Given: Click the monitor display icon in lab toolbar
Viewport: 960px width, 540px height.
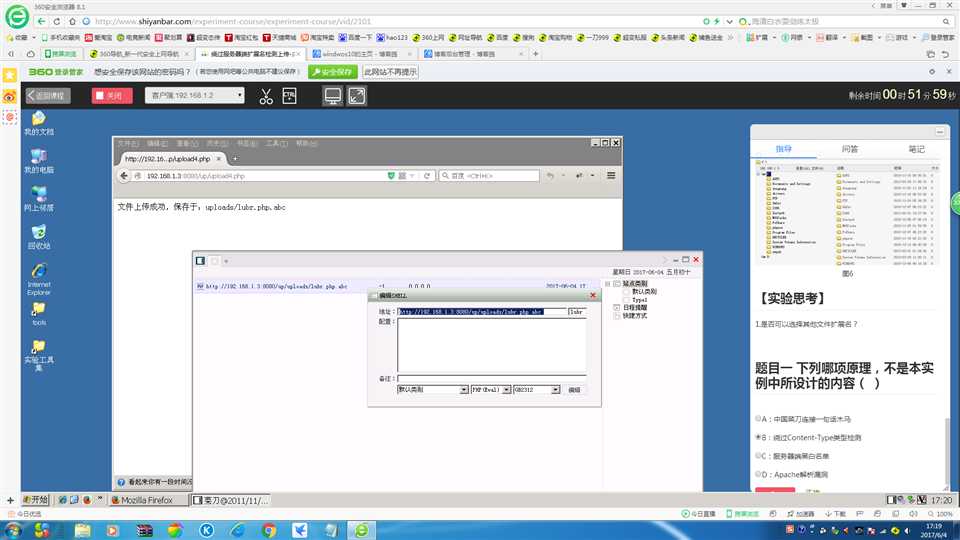Looking at the screenshot, I should tap(332, 96).
